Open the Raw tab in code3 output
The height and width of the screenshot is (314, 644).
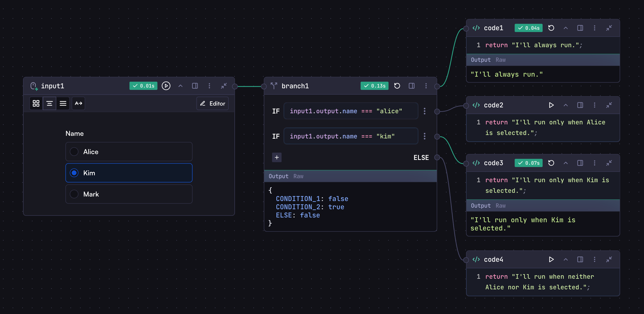(500, 206)
